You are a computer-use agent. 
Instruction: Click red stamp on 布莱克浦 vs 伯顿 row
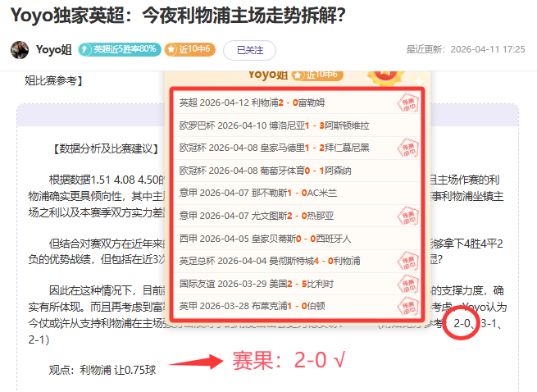(x=407, y=306)
